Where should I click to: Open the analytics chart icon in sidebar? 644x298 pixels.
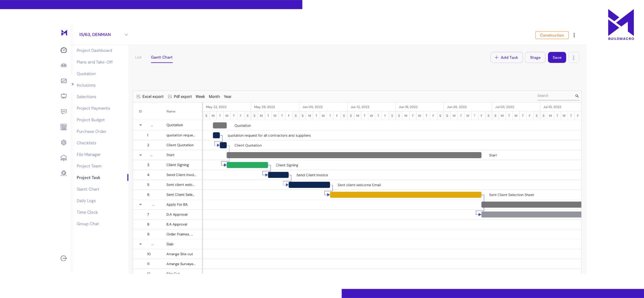tap(64, 81)
